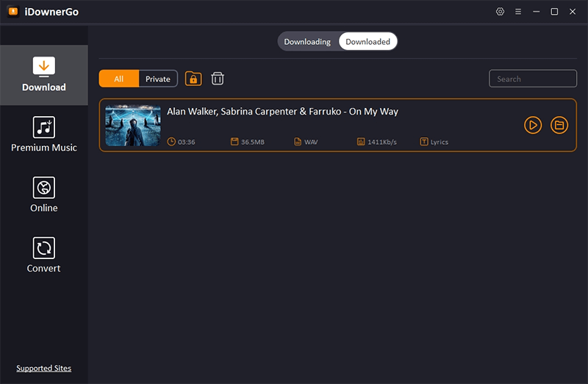Open the file location folder for On My Way
The height and width of the screenshot is (384, 588).
(x=559, y=126)
